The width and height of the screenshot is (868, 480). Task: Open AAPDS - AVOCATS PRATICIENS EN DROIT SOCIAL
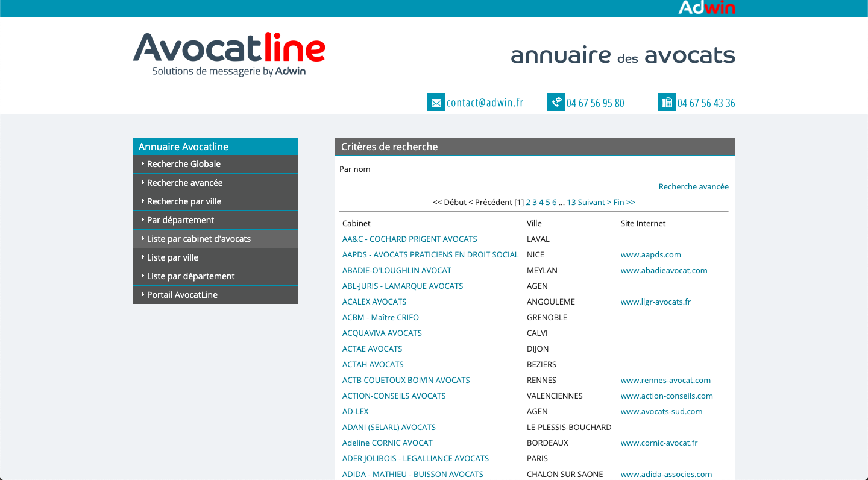pyautogui.click(x=430, y=255)
